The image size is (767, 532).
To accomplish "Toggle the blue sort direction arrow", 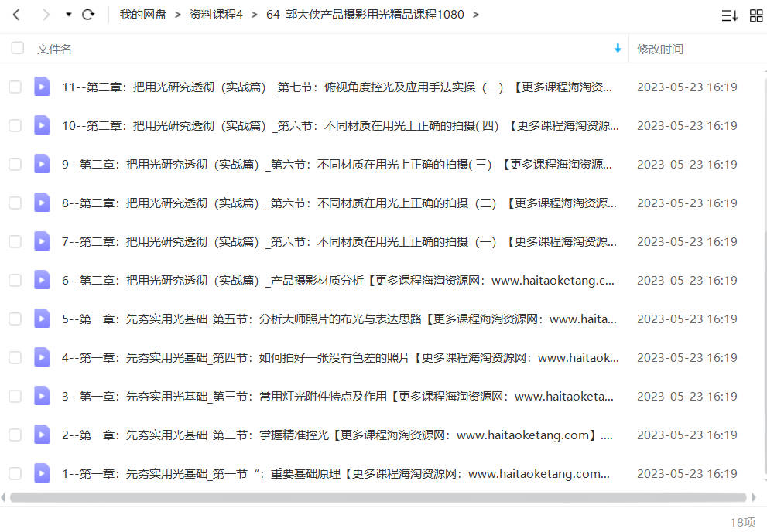I will coord(618,49).
